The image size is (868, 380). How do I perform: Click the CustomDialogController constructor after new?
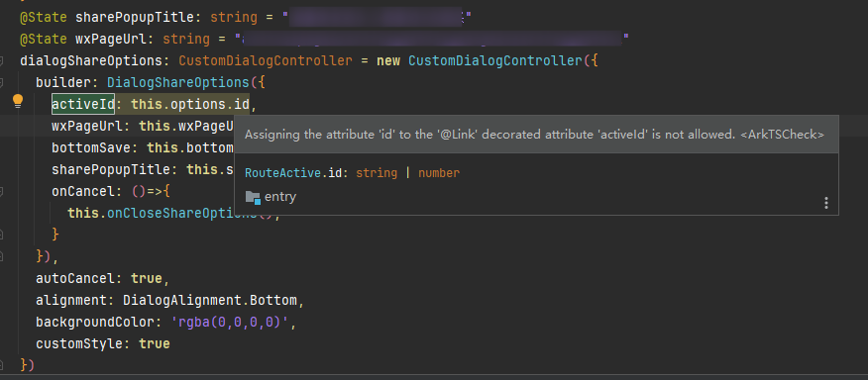[x=495, y=60]
